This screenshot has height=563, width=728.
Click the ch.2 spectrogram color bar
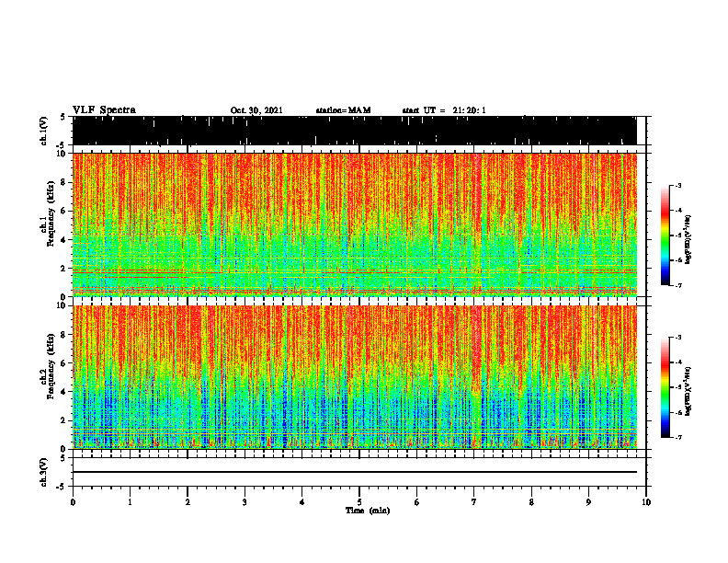tap(665, 387)
